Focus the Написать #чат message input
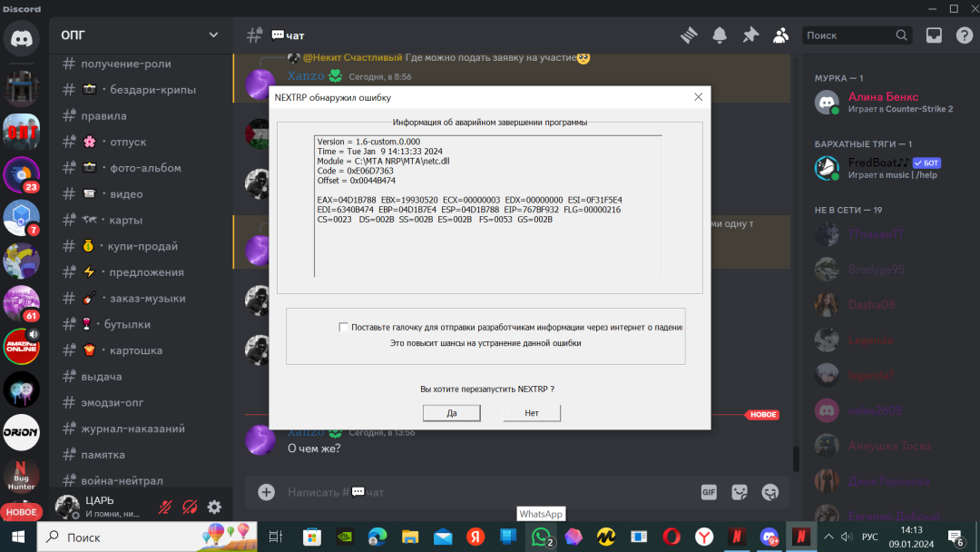Image resolution: width=980 pixels, height=552 pixels. point(487,492)
